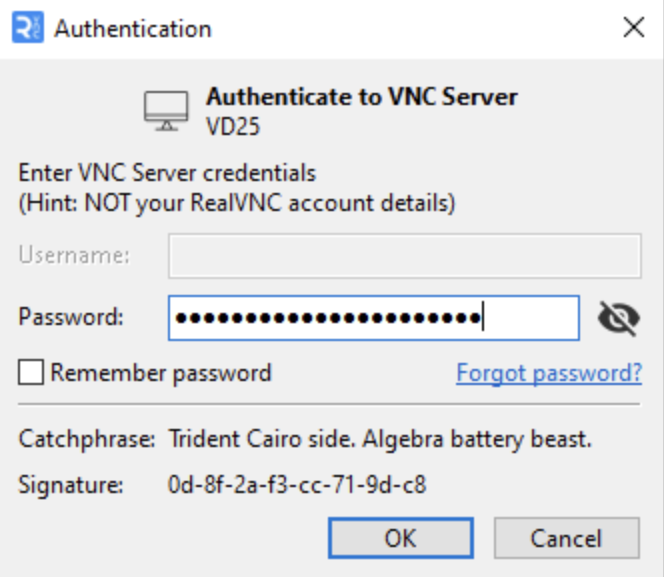
Task: Select the Catchphrase text Trident Cairo side
Action: coord(262,439)
